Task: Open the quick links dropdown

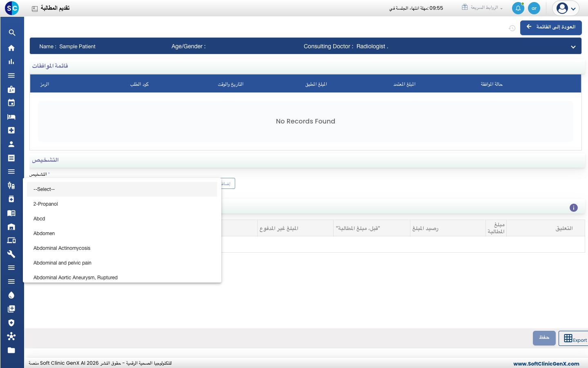Action: pos(482,8)
